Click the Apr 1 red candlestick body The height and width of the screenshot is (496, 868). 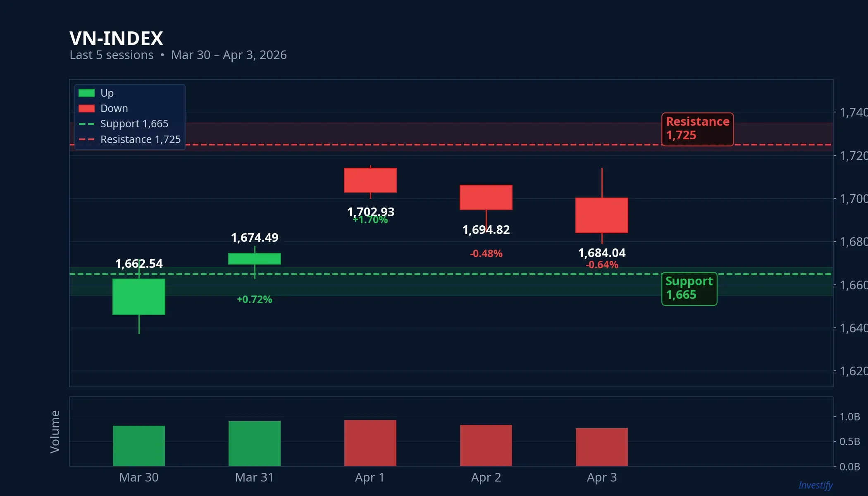[x=370, y=180]
